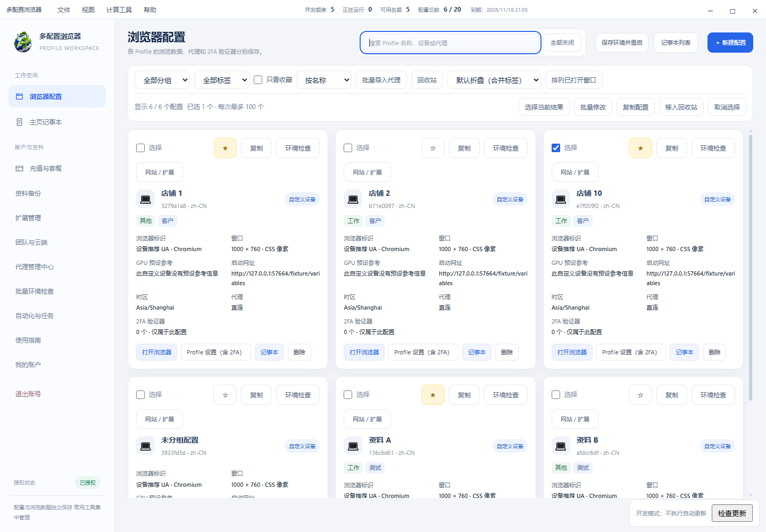Click 打开浏览器 for 店铺 1

pos(157,352)
